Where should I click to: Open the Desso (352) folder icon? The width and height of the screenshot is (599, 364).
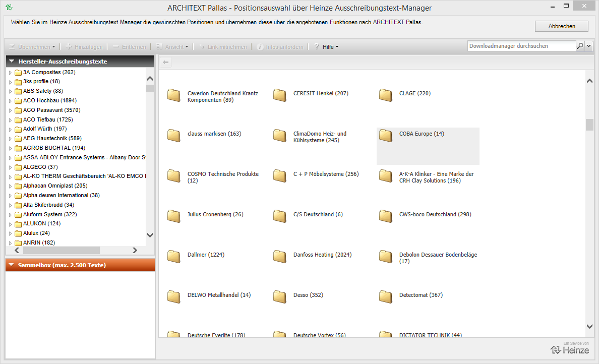tap(280, 297)
